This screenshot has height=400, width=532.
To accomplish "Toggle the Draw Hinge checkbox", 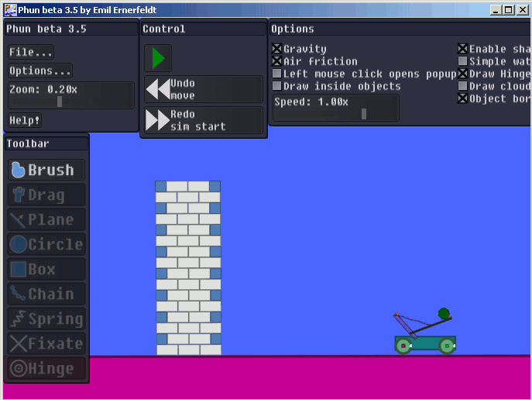I will (x=463, y=74).
